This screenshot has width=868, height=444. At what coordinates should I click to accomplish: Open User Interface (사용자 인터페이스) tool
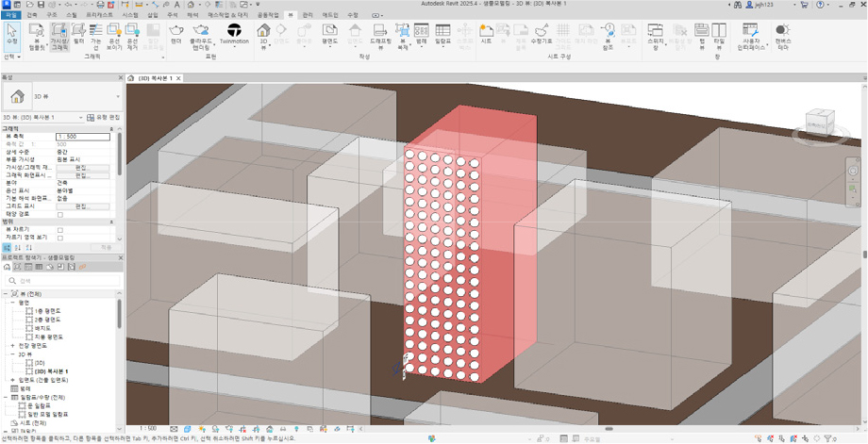point(750,37)
